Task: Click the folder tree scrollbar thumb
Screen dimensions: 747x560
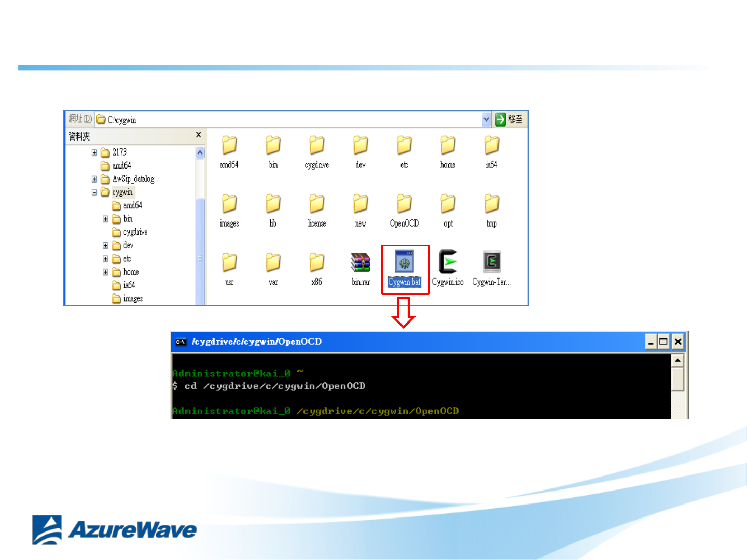Action: click(200, 251)
